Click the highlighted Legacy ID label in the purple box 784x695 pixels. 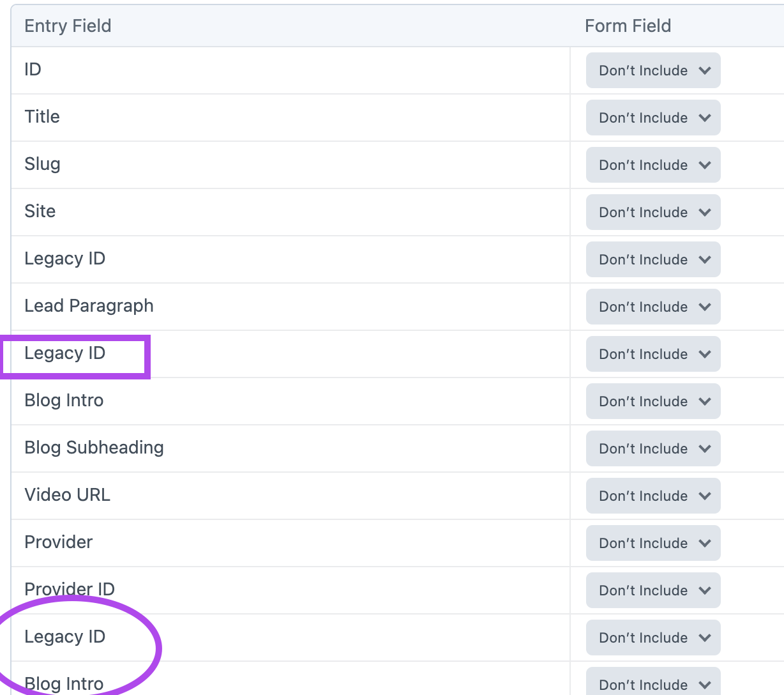[x=64, y=353]
